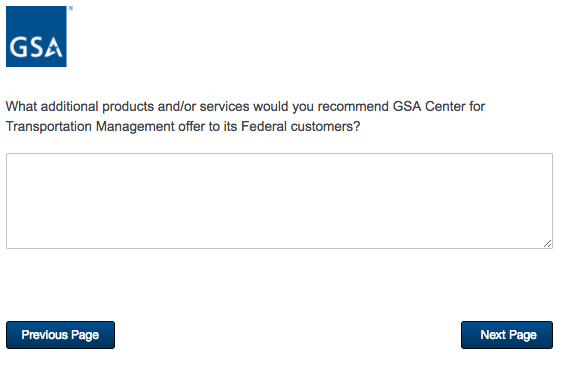Click the "GSA Center for" text

439,107
